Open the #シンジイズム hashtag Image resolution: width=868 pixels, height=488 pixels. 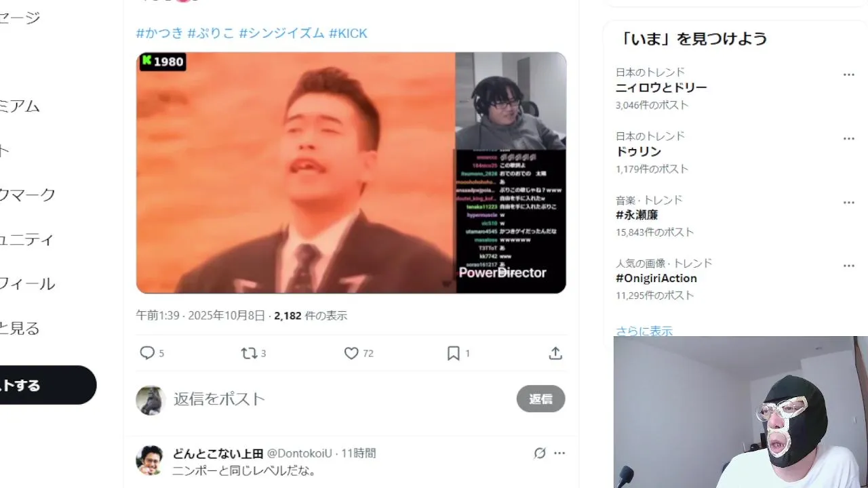[281, 33]
